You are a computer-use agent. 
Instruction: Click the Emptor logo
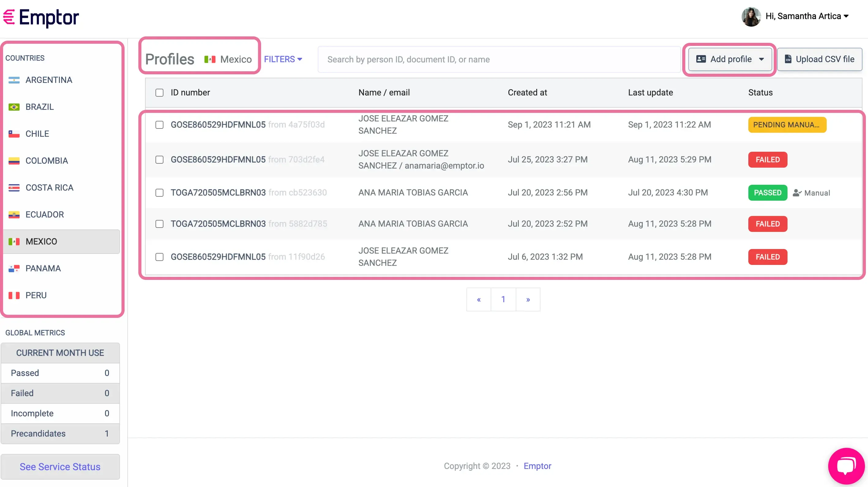tap(41, 17)
